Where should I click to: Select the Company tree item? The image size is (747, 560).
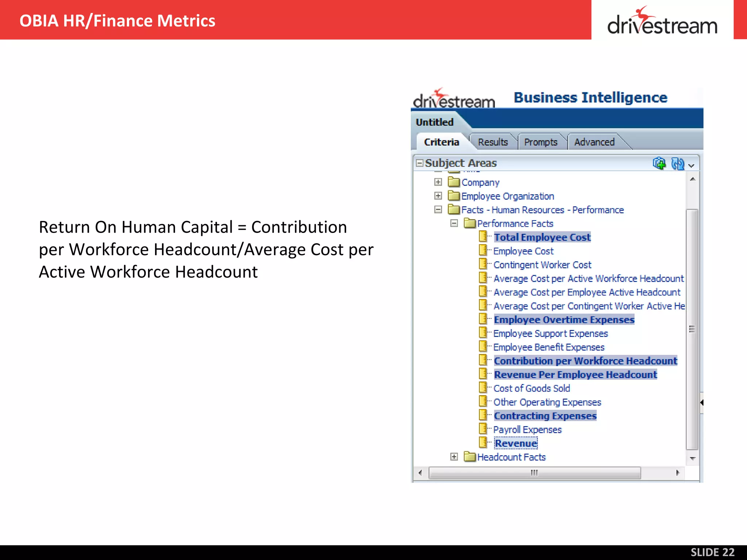[480, 182]
